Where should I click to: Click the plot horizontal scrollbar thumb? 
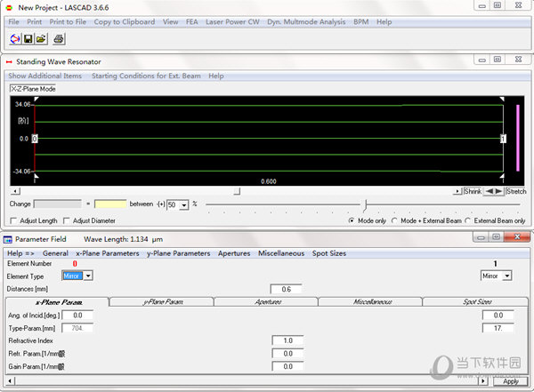click(x=237, y=191)
